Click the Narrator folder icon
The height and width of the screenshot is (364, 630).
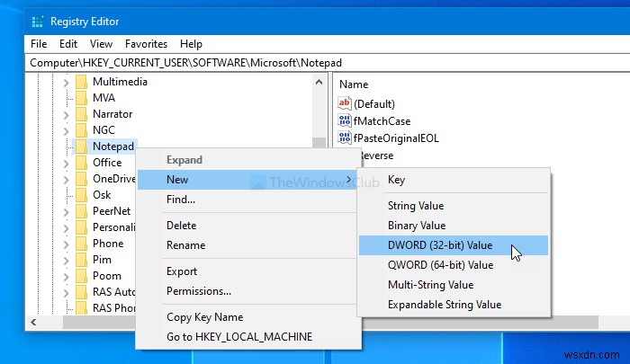[82, 114]
